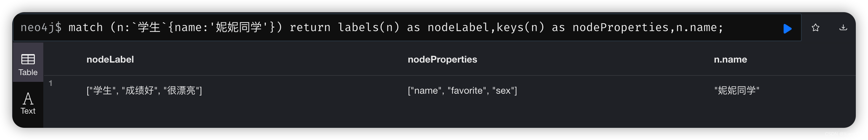Select the n.name cell "妮妮同学"
The height and width of the screenshot is (140, 868).
(737, 91)
